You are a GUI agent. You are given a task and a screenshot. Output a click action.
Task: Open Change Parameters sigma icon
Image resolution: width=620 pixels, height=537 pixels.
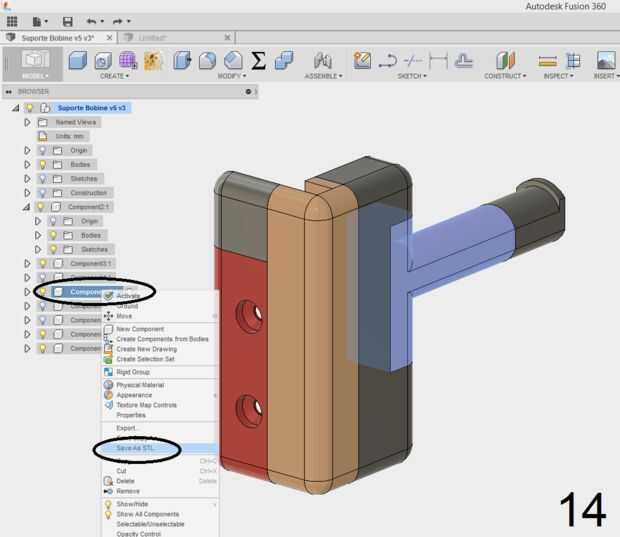[258, 61]
